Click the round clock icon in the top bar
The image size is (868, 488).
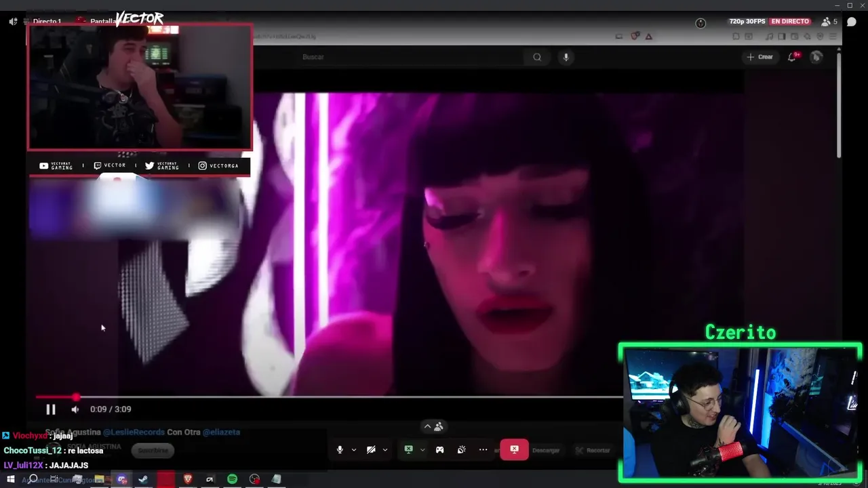coord(701,23)
